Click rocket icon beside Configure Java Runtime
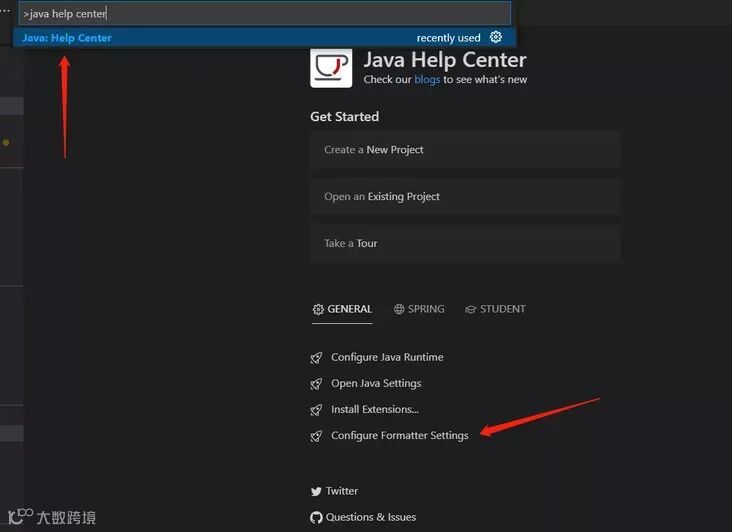The image size is (732, 532). pos(316,358)
